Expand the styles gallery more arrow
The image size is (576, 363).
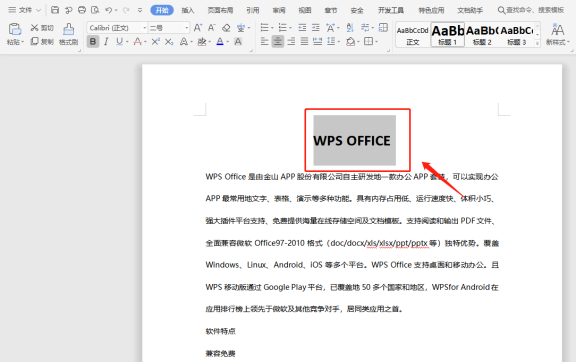537,43
